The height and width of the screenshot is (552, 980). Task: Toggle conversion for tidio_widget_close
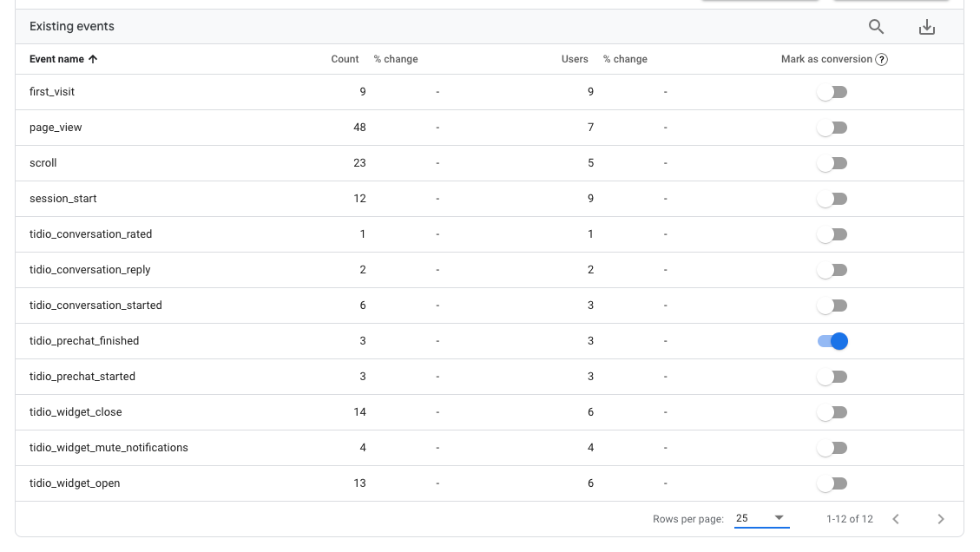click(832, 412)
